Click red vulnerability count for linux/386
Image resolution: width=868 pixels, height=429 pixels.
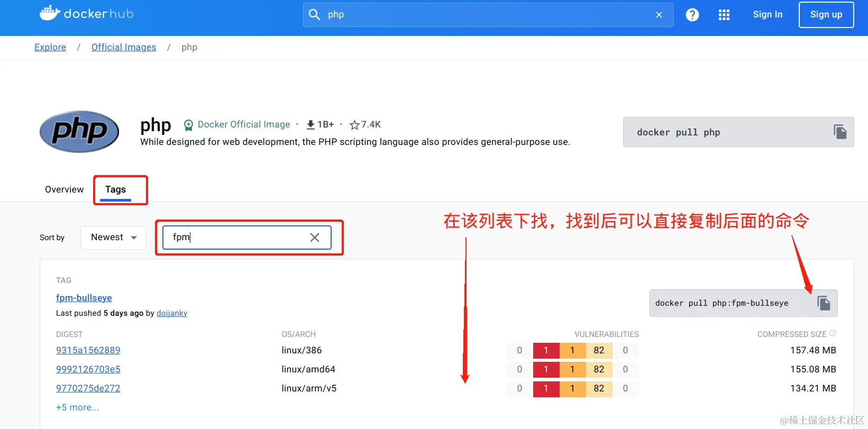[x=546, y=350]
